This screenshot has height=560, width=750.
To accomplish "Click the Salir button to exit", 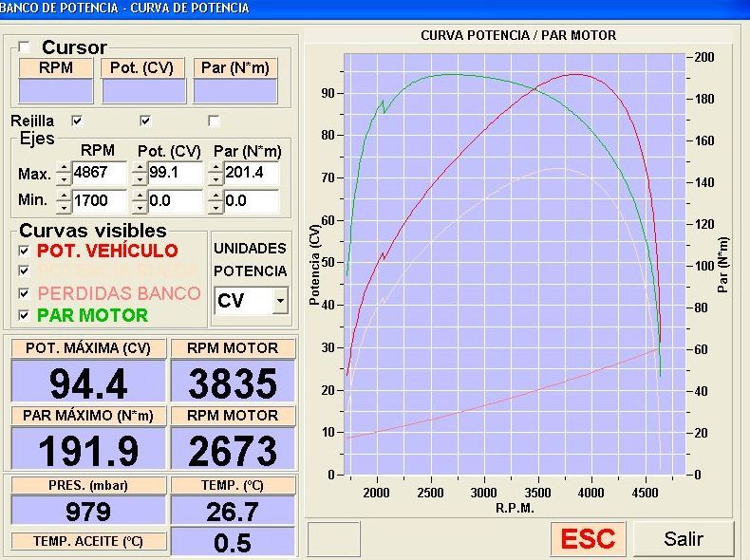I will [684, 538].
